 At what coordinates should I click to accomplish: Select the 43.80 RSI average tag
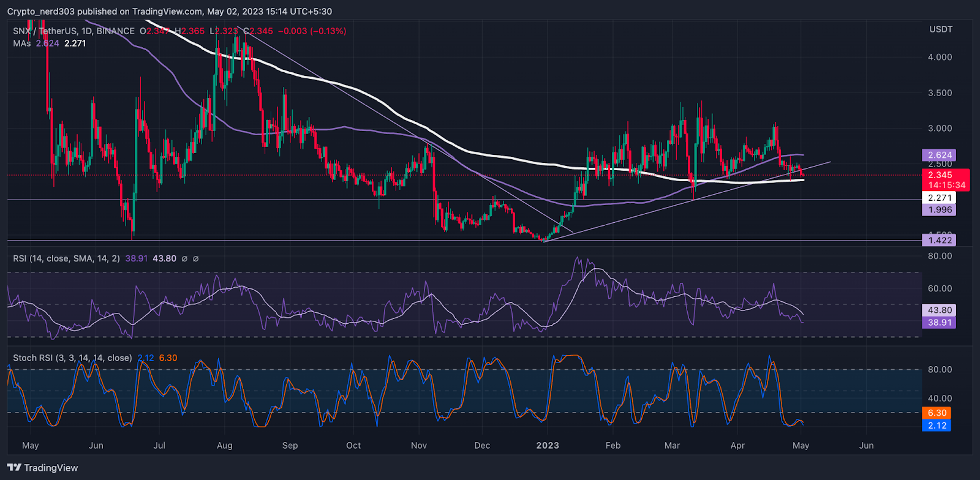point(940,310)
